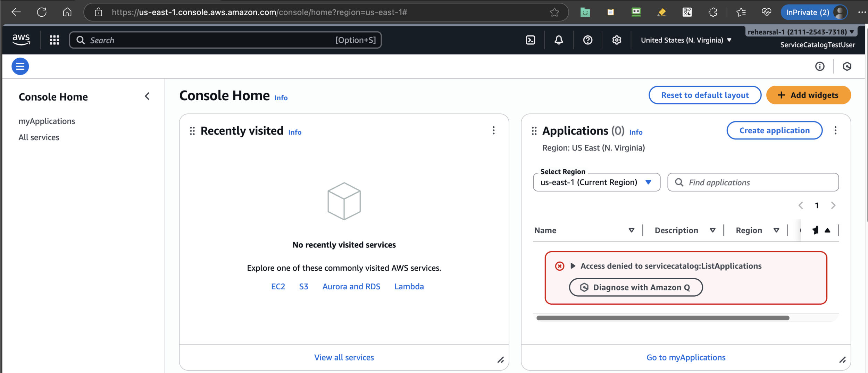Open browser favorites list icon
868x373 pixels.
741,12
